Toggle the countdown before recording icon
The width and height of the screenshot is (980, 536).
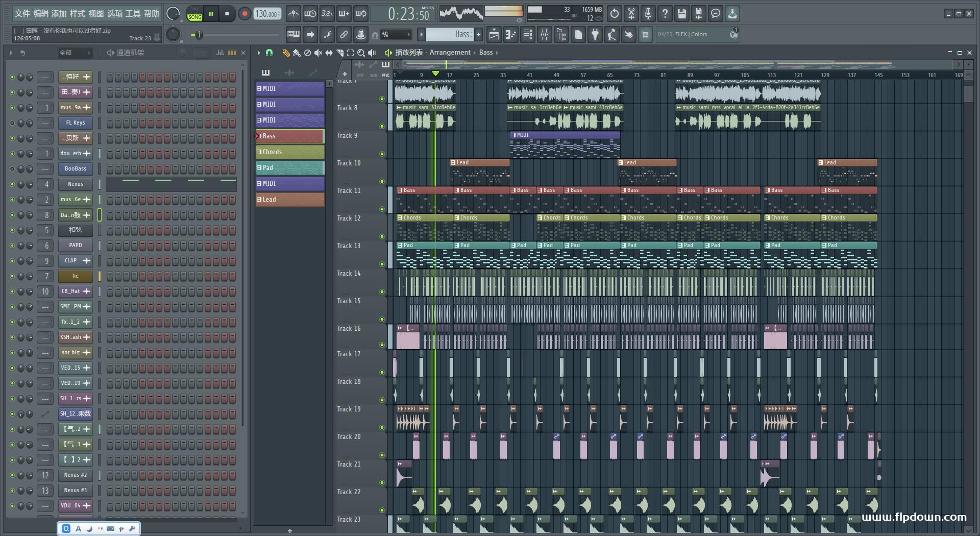pos(327,14)
